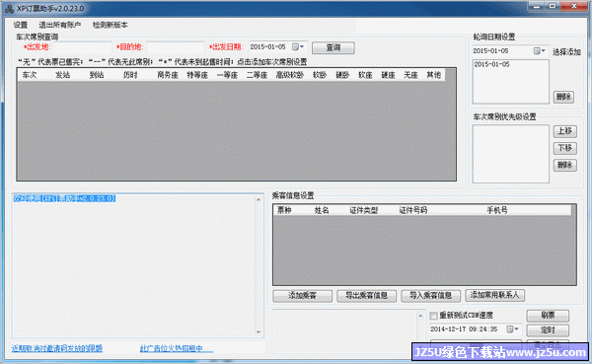Click the log panel scrollbar down arrow
Image resolution: width=592 pixels, height=364 pixels.
[x=259, y=332]
